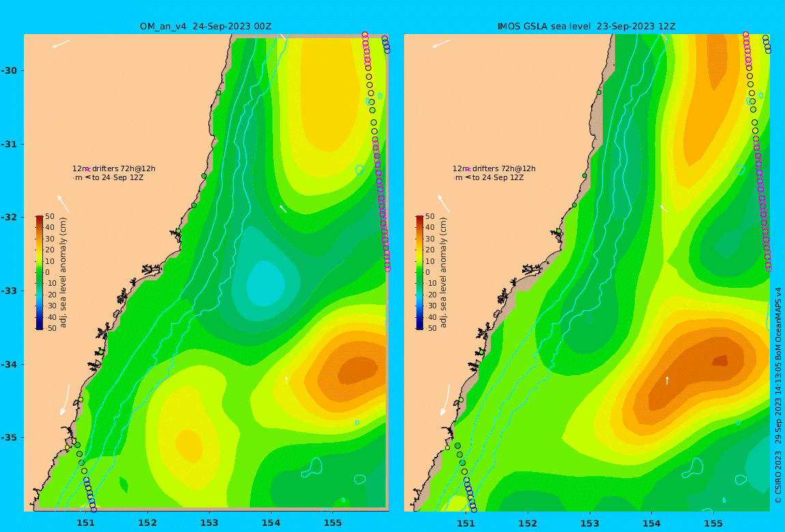This screenshot has width=785, height=532.
Task: Click 'adj. sea level anomaly (cm)' label in left map
Action: tap(63, 273)
